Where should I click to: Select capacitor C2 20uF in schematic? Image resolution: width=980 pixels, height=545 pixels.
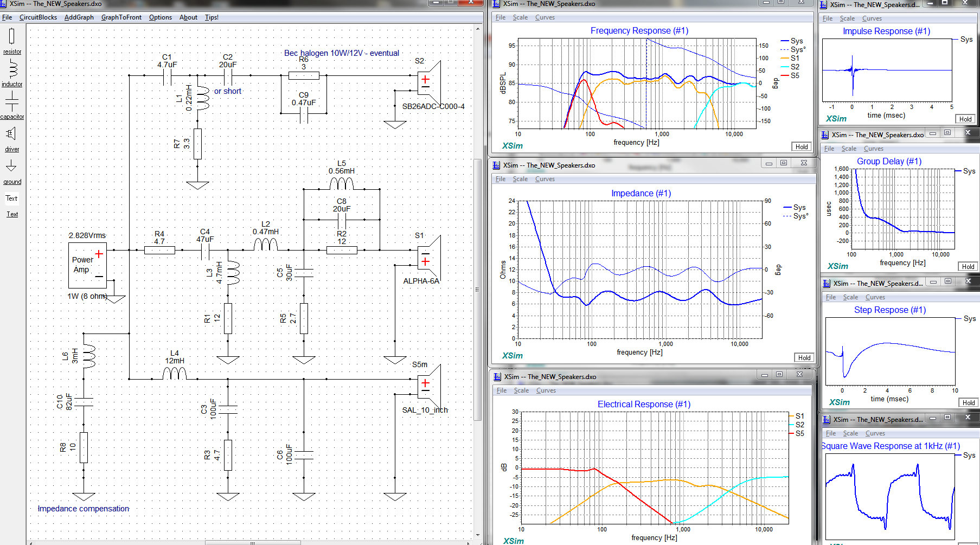coord(228,76)
